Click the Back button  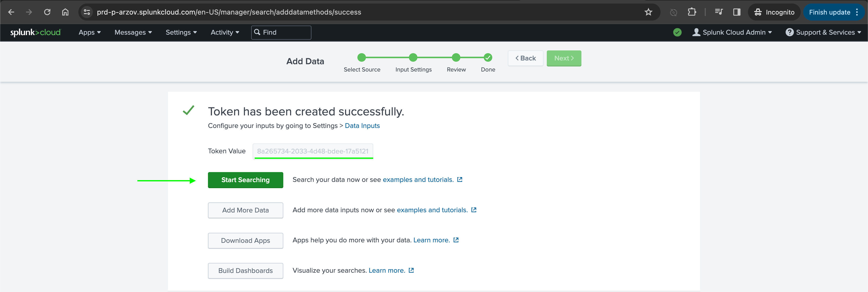point(525,58)
